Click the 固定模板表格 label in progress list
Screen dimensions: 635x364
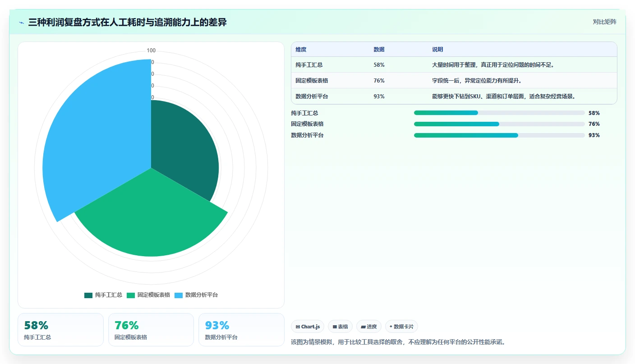tap(307, 124)
